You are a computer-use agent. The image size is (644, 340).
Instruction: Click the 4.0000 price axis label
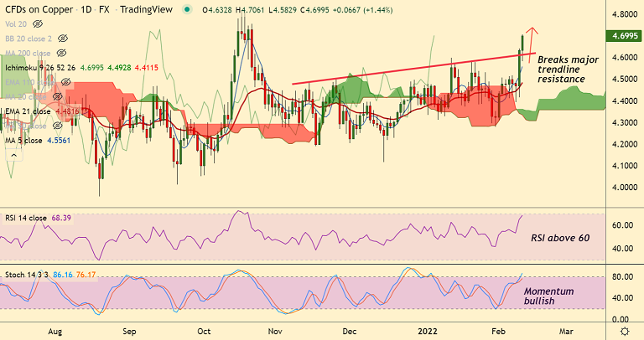click(x=625, y=188)
